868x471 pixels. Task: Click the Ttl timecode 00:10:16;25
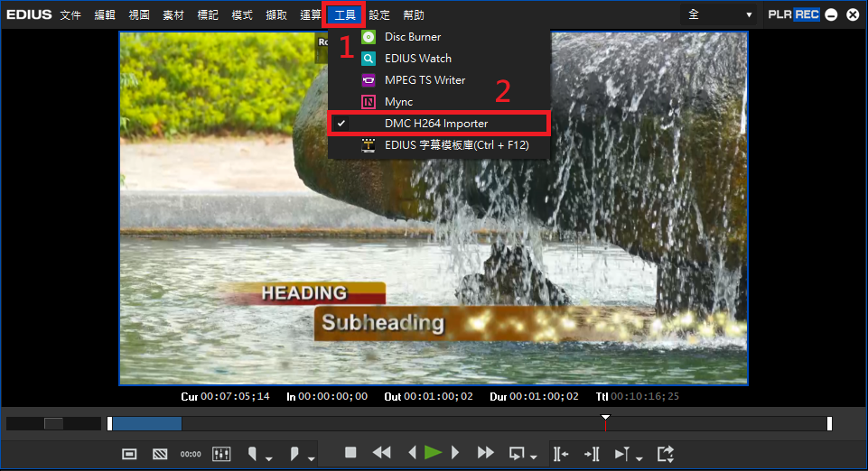pos(645,396)
